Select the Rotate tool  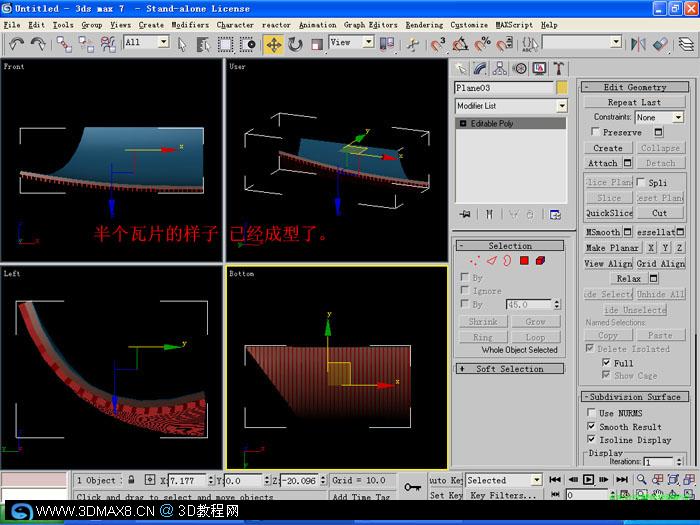pos(295,45)
